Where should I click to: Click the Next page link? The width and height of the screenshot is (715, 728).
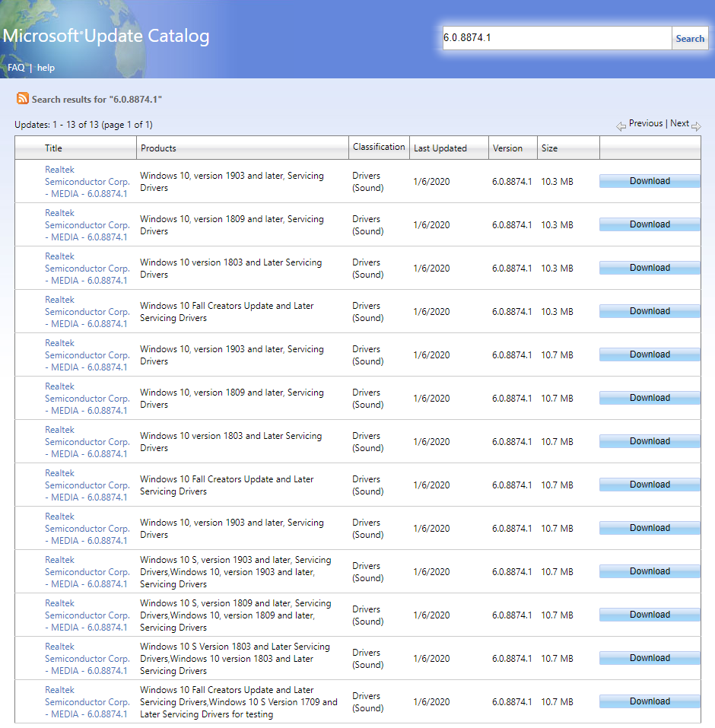679,123
